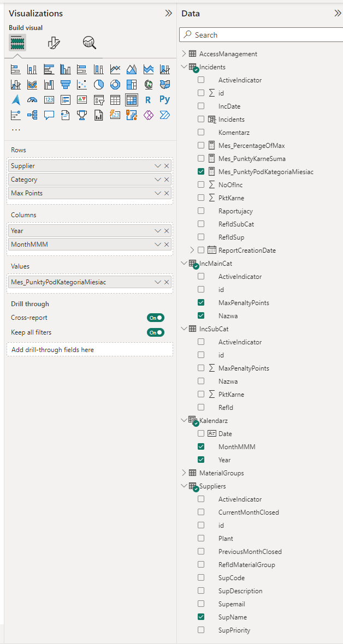Select the Ribbon chart visual
This screenshot has width=343, height=644.
[32, 85]
